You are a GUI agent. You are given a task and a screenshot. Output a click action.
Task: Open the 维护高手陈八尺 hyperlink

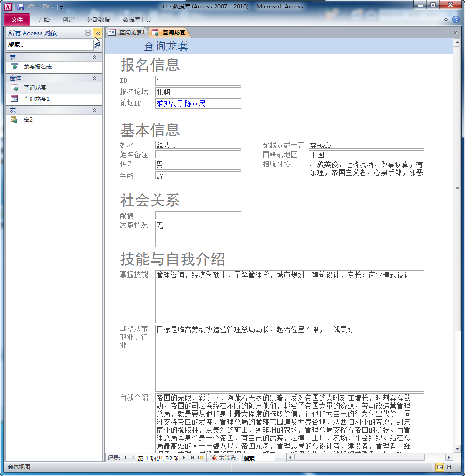tap(181, 104)
